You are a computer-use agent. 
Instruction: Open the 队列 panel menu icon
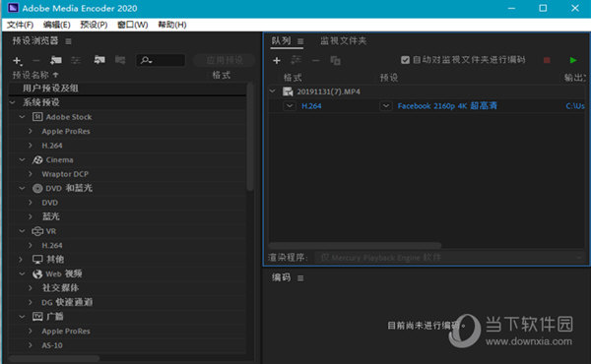click(300, 41)
